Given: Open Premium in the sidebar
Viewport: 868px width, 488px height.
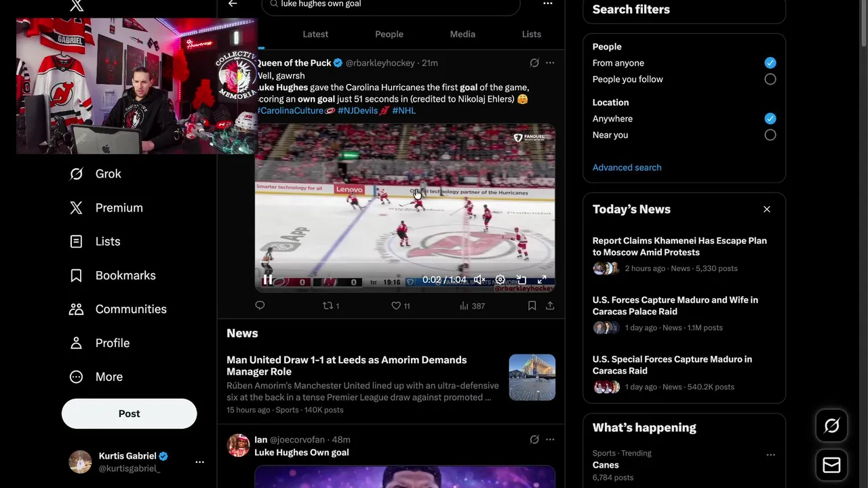Looking at the screenshot, I should pyautogui.click(x=106, y=208).
